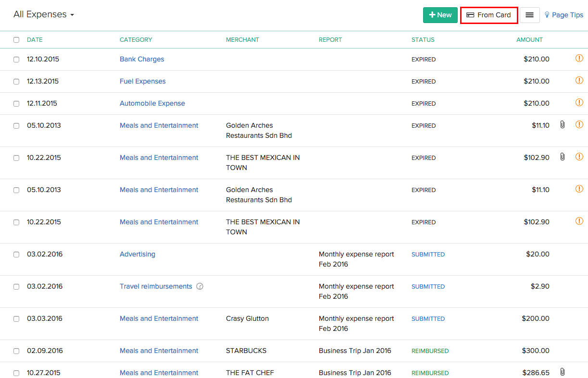Click the warning icon on Automobile Expense row
This screenshot has width=588, height=378.
point(579,103)
